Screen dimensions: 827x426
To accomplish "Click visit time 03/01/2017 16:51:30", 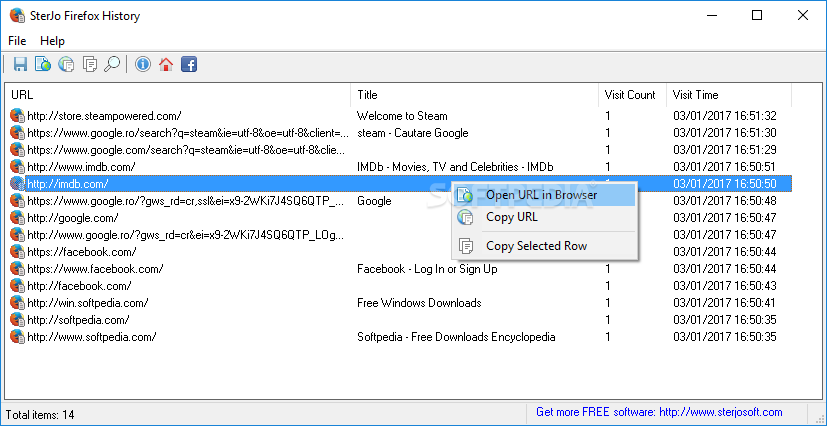I will coord(725,133).
